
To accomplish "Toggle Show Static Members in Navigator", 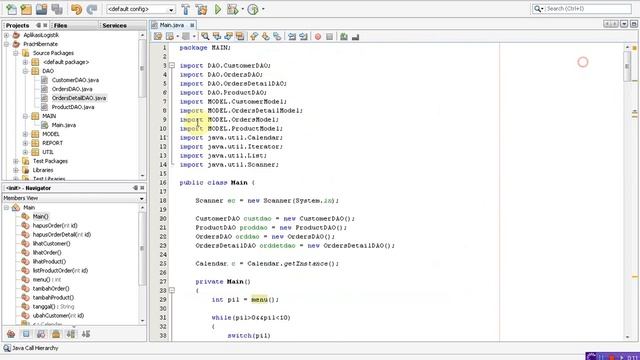I will click(x=41, y=334).
